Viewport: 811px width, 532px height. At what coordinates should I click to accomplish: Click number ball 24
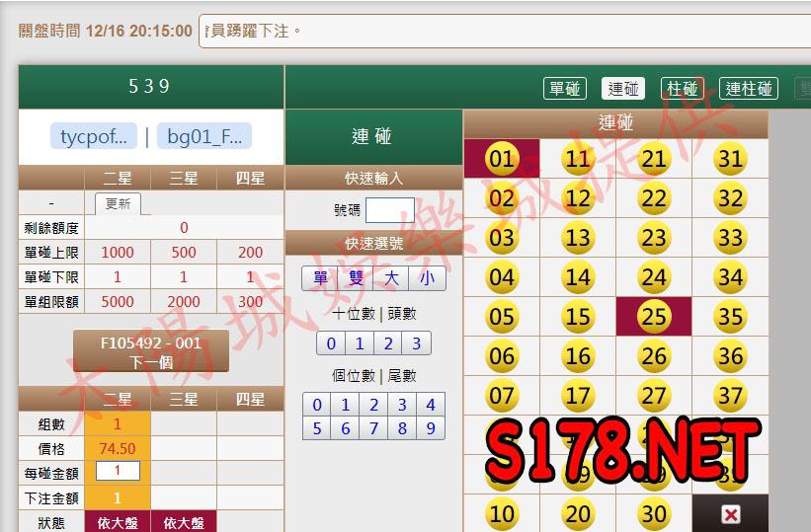(x=654, y=277)
